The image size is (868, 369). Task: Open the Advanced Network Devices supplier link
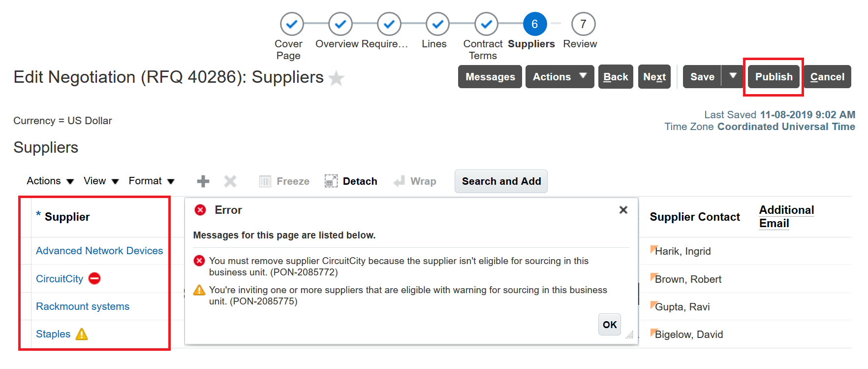99,251
